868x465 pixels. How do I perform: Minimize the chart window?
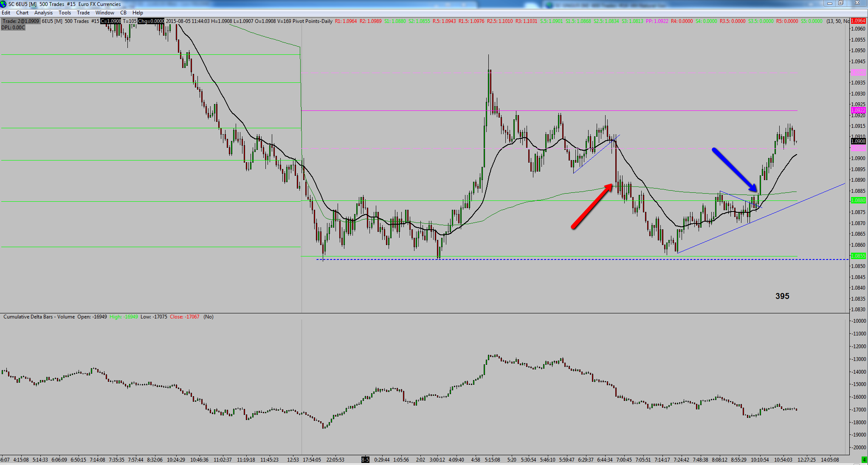click(x=830, y=3)
